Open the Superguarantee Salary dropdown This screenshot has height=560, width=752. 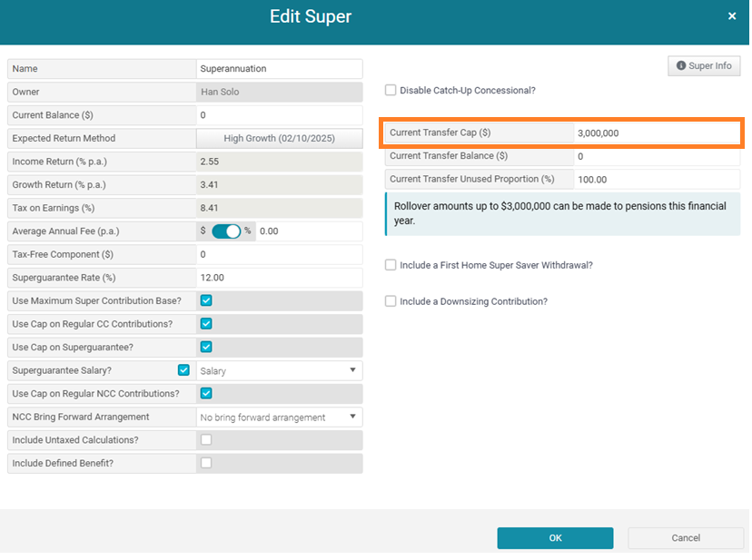pos(279,371)
